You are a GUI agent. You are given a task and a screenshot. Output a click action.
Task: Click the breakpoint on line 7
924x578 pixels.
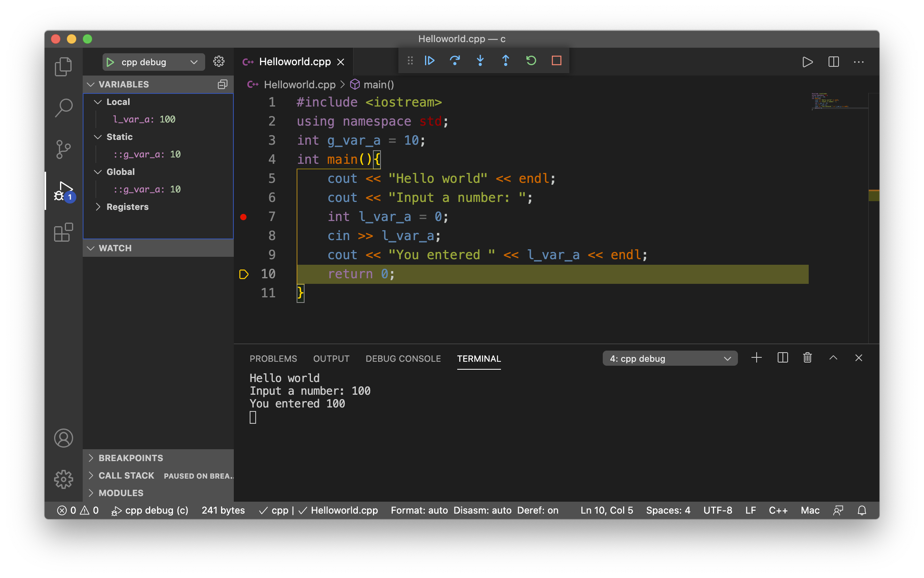pos(244,216)
